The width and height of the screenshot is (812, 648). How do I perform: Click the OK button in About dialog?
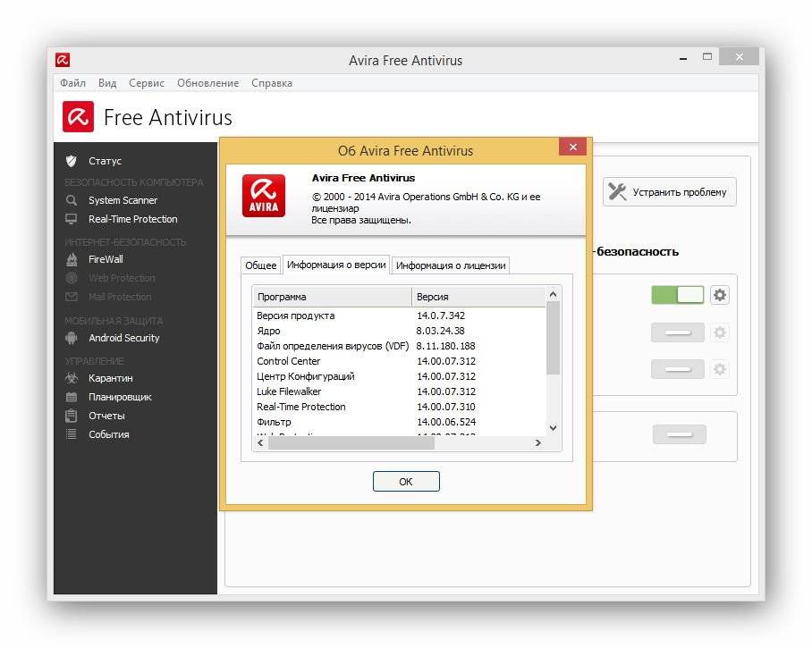(x=406, y=482)
